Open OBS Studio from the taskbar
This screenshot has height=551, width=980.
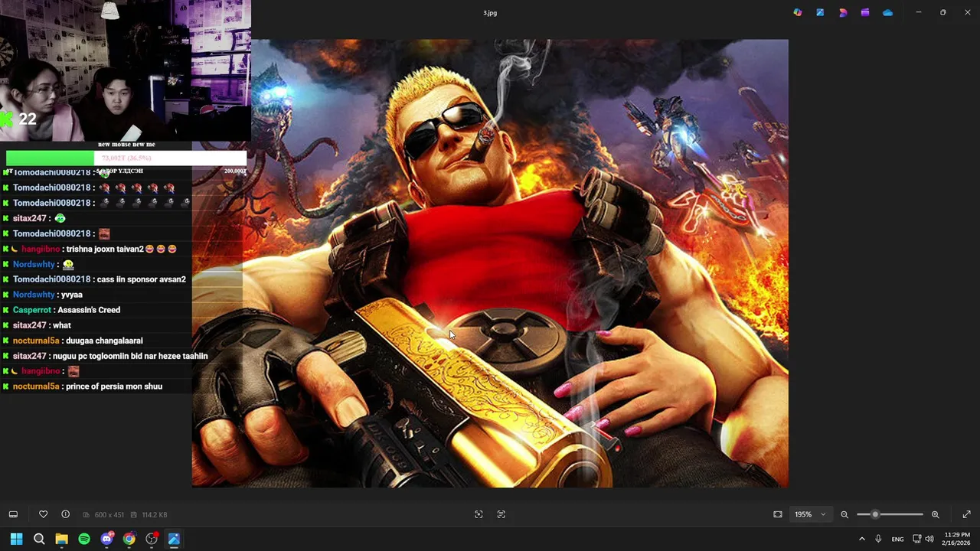152,539
